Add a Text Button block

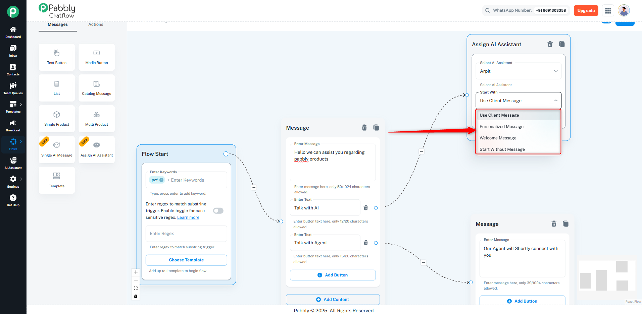(x=57, y=57)
